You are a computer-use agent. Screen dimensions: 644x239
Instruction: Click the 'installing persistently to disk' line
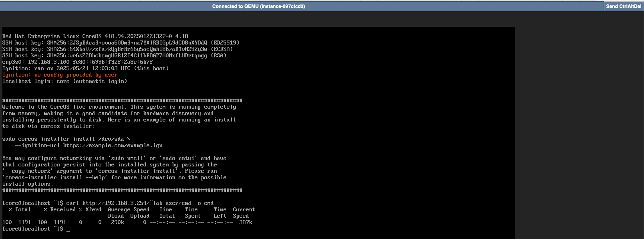[119, 120]
